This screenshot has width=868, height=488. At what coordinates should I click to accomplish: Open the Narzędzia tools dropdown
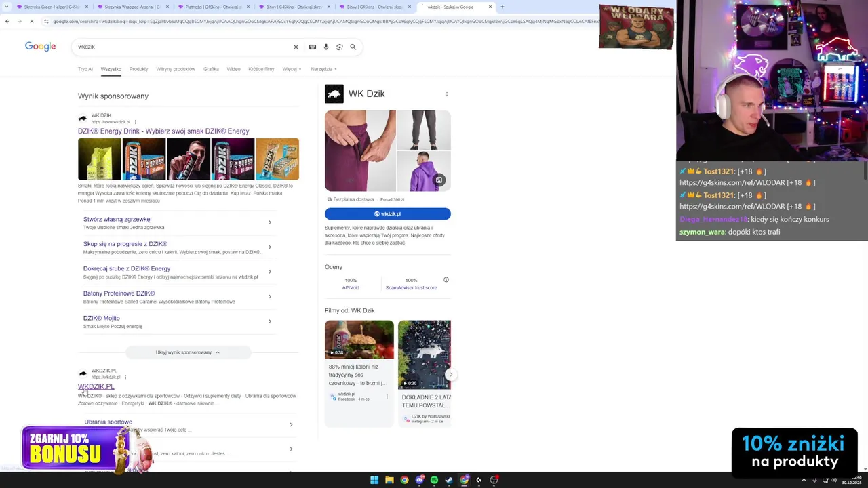[x=323, y=69]
